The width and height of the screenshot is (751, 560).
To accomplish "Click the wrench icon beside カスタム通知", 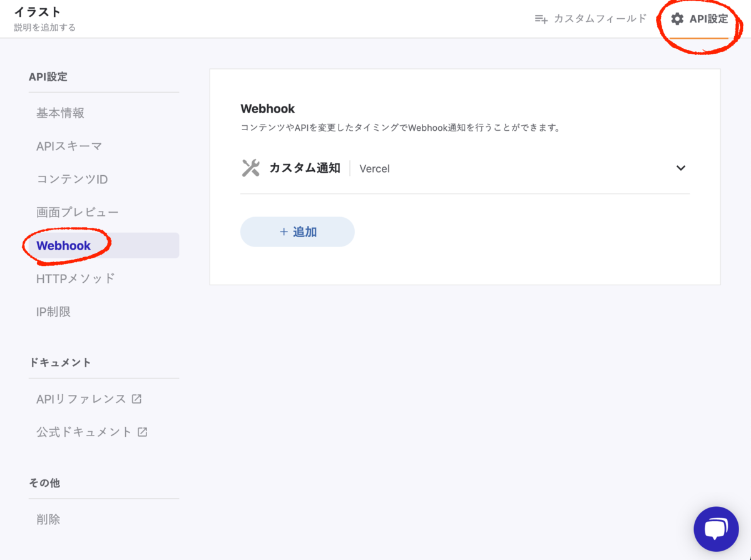I will click(250, 168).
